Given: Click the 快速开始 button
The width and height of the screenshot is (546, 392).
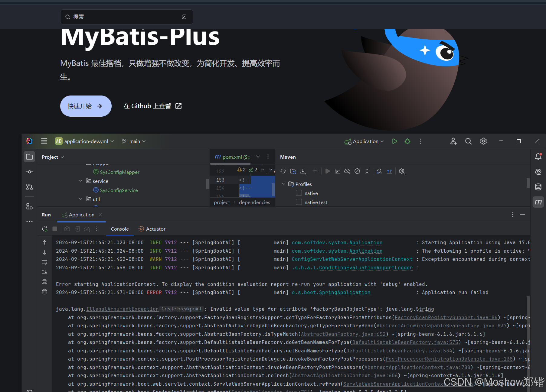Looking at the screenshot, I should (x=86, y=106).
